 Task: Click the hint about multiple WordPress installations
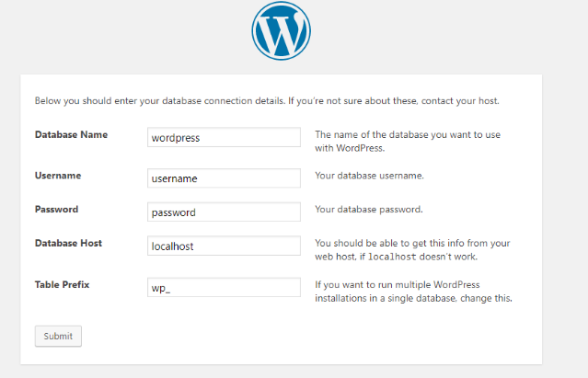tap(413, 292)
